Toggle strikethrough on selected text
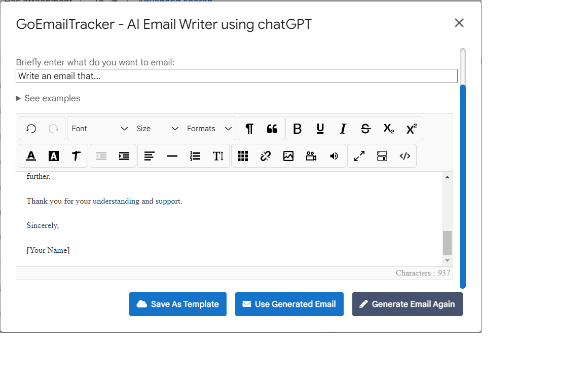588x391 pixels. click(365, 129)
